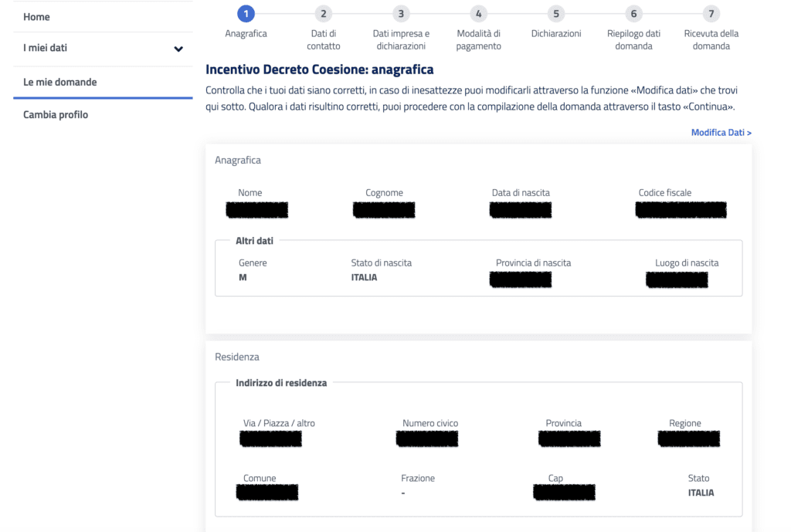Click the Modifica Dati link
791x532 pixels.
pos(721,133)
